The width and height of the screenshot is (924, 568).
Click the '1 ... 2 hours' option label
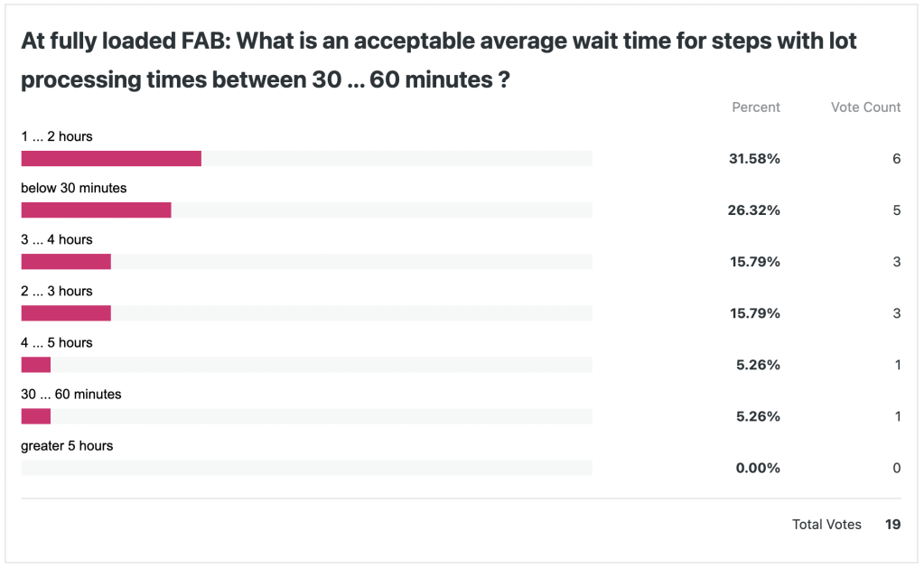[x=57, y=136]
